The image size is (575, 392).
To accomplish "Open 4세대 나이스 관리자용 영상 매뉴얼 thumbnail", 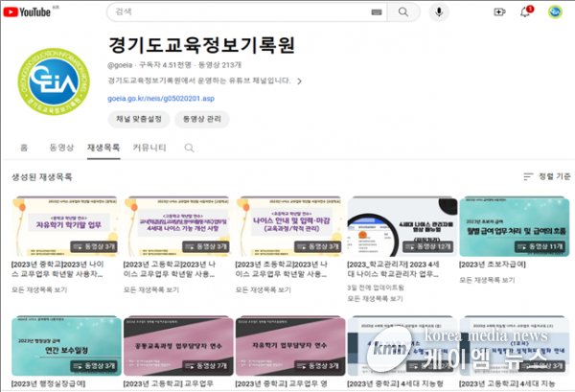I will coord(402,226).
